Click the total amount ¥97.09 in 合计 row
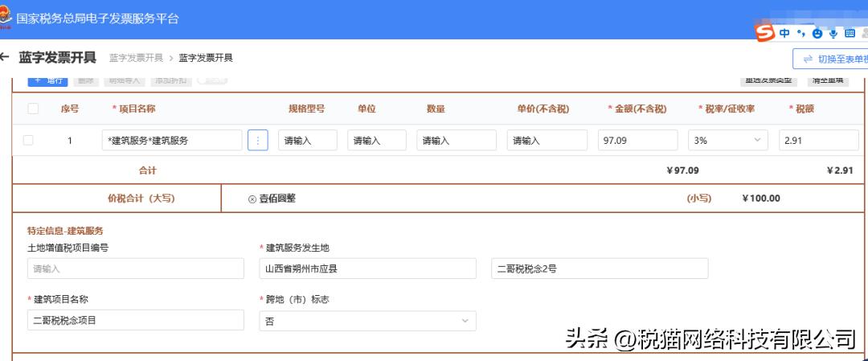Screen dimensions: 868x361 pyautogui.click(x=682, y=170)
